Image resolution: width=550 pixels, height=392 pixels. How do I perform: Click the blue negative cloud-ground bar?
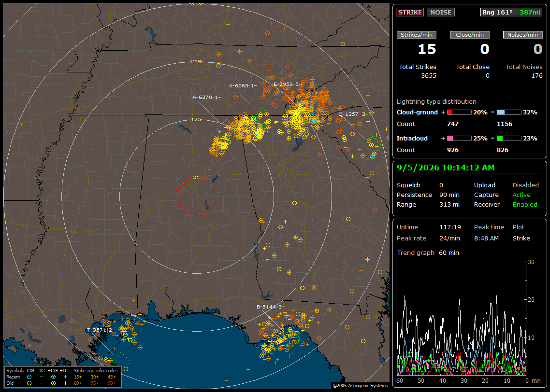click(x=509, y=112)
